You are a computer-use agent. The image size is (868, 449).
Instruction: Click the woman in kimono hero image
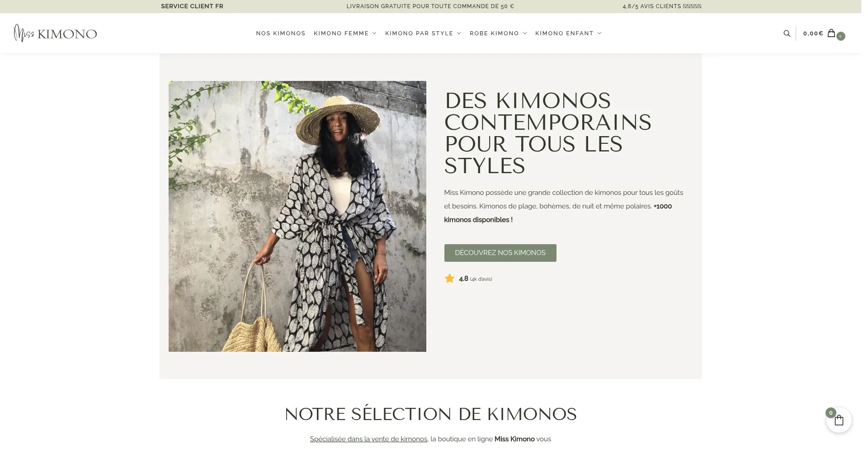click(297, 216)
